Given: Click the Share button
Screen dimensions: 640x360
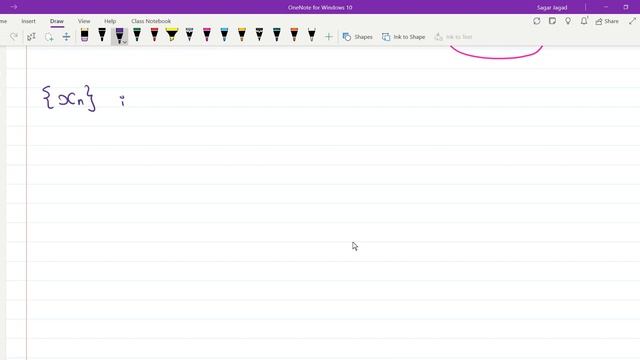Looking at the screenshot, I should coord(607,21).
